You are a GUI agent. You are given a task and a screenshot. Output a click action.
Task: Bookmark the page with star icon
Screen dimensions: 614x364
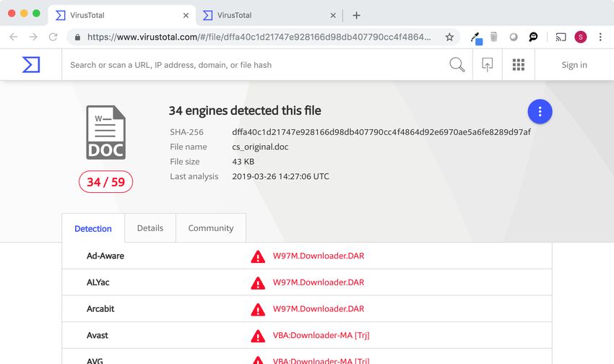[449, 37]
